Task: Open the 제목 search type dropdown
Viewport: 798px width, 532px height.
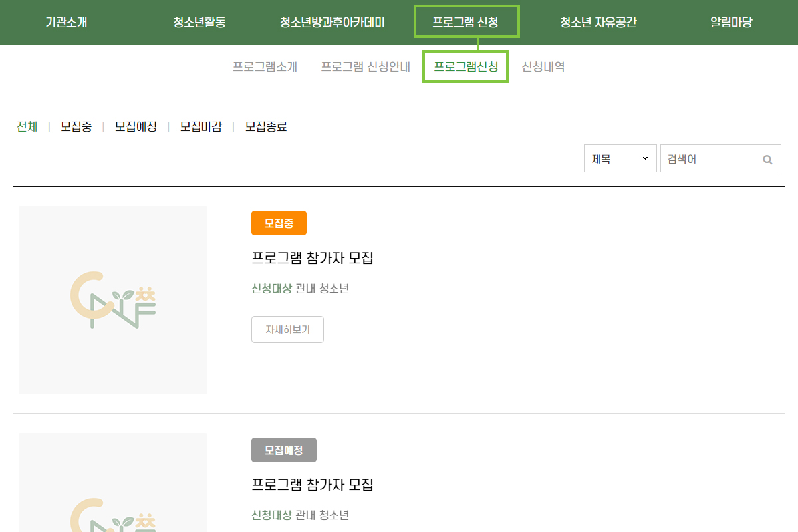Action: point(620,158)
